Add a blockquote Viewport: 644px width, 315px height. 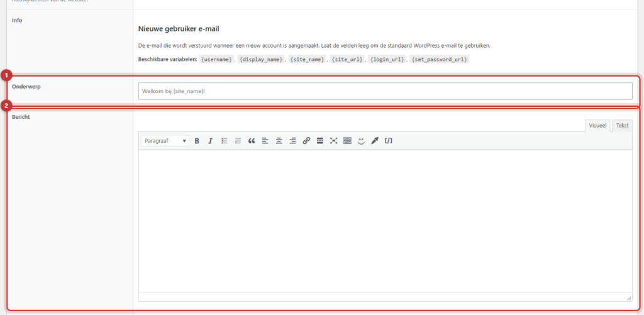(x=252, y=141)
